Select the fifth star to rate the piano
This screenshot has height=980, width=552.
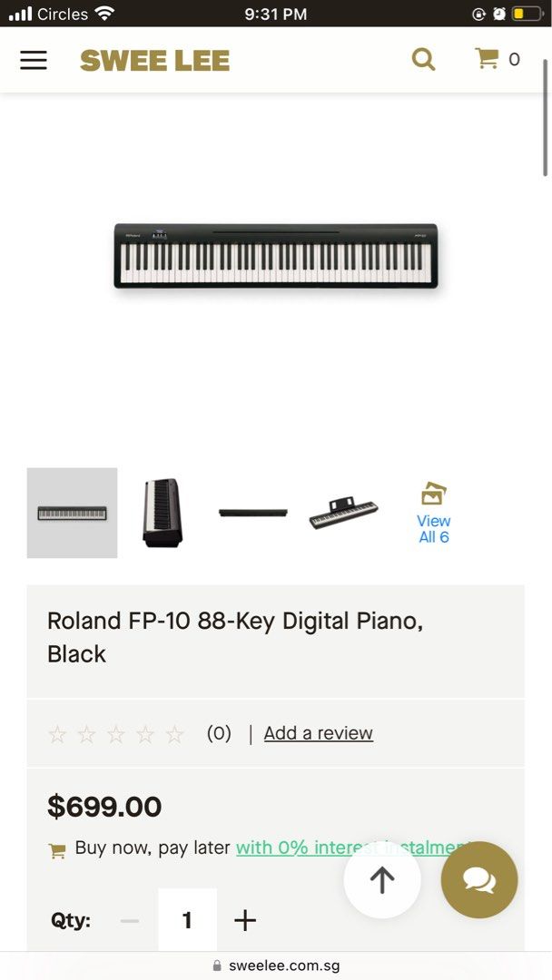175,733
